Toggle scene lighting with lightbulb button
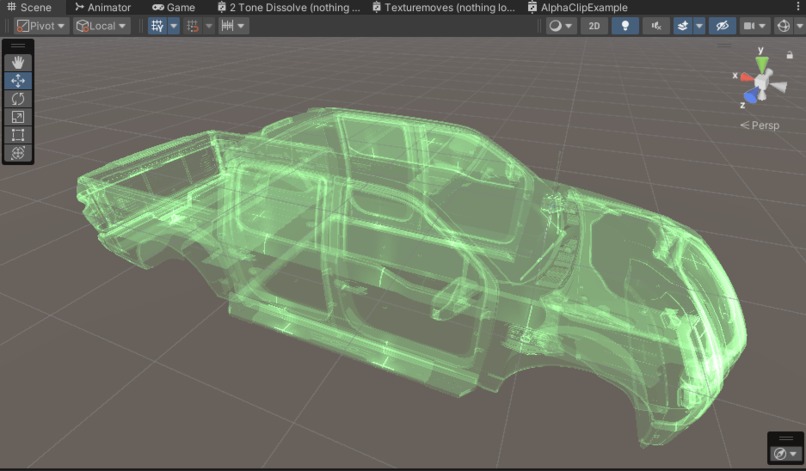 625,26
